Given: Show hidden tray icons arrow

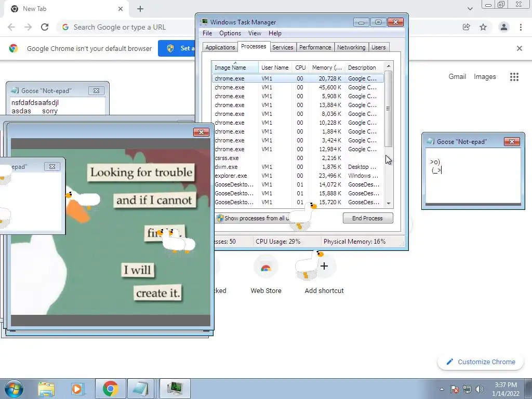Looking at the screenshot, I should click(x=442, y=389).
